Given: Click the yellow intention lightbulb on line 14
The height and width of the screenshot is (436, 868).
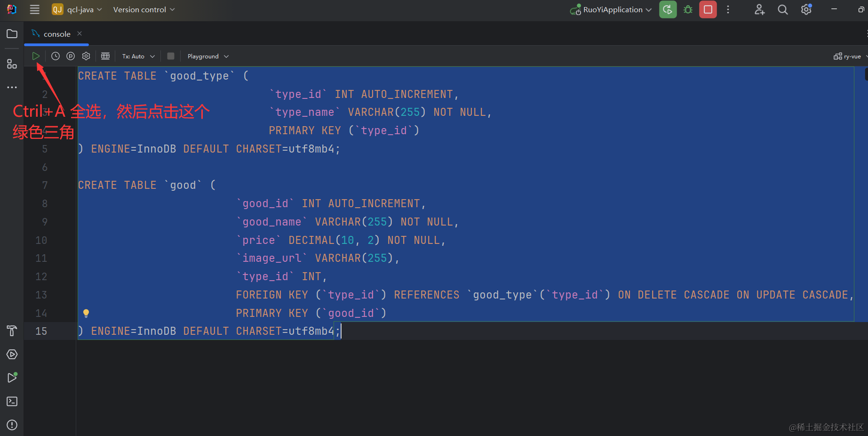Looking at the screenshot, I should coord(86,313).
